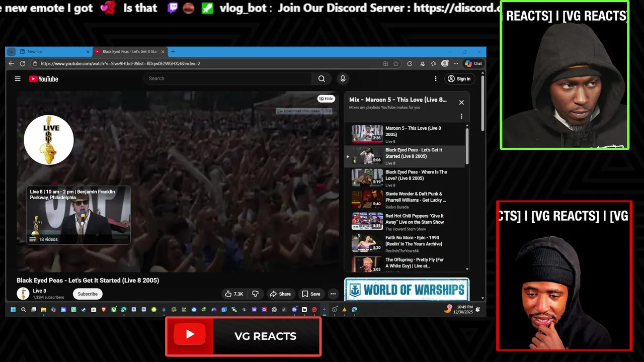This screenshot has height=362, width=644.
Task: Open Copilot Chat in browser toolbar
Action: pos(473,63)
